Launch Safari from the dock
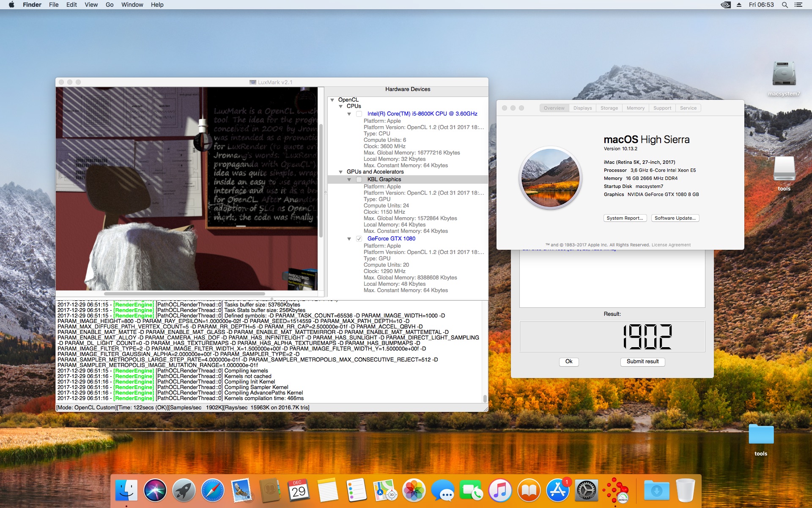Screen dimensions: 812x508 pos(213,490)
